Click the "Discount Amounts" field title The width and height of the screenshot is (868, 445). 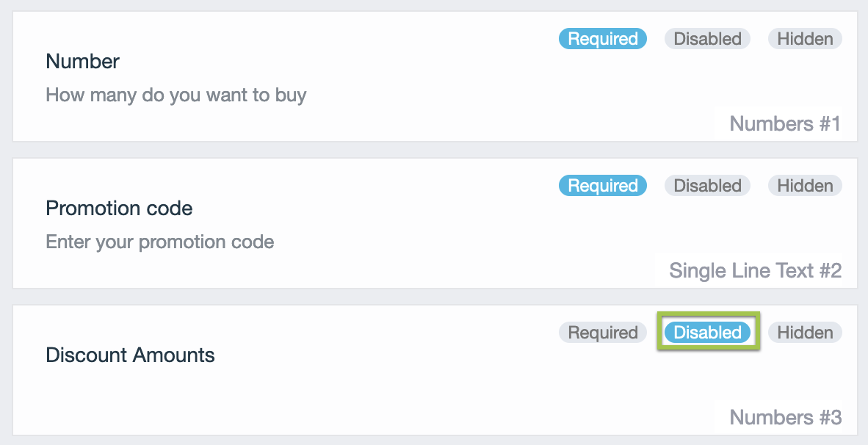(x=130, y=355)
